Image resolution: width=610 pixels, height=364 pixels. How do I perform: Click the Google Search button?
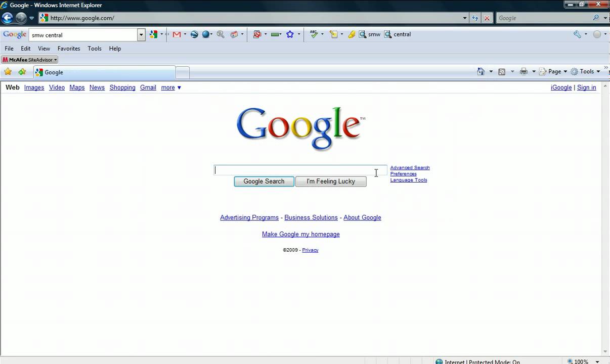[x=264, y=181]
